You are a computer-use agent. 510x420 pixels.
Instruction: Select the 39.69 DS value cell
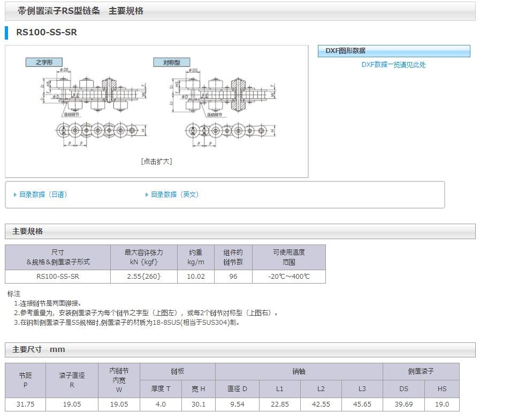(x=404, y=404)
